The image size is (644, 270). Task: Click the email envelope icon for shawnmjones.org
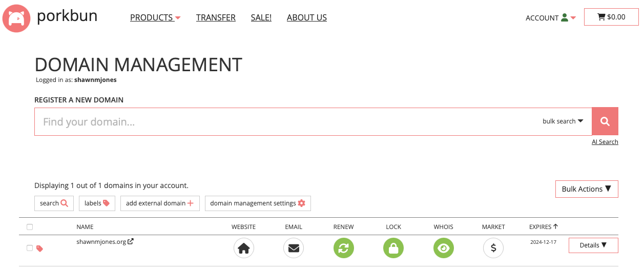point(293,248)
